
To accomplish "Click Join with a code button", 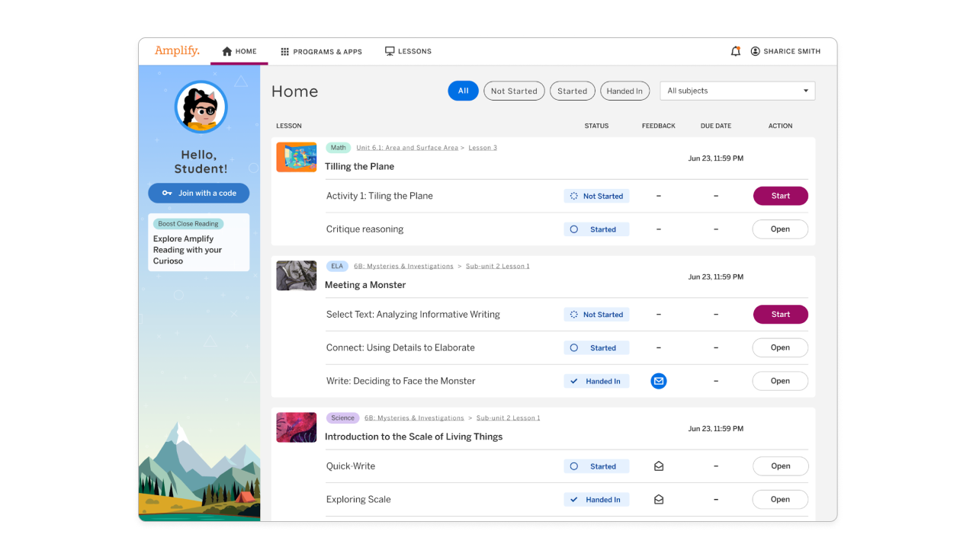I will (x=198, y=194).
